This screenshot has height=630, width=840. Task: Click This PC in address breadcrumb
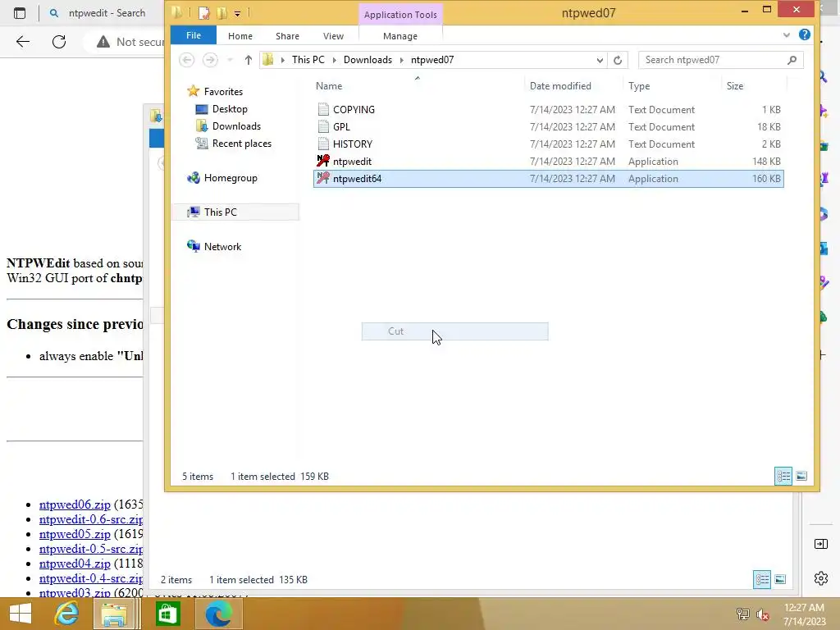[308, 60]
